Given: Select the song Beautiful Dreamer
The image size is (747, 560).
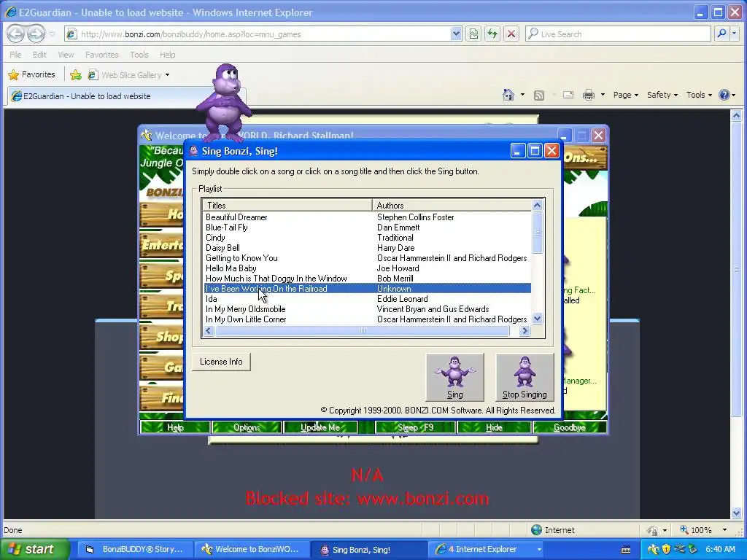Looking at the screenshot, I should (x=367, y=217).
